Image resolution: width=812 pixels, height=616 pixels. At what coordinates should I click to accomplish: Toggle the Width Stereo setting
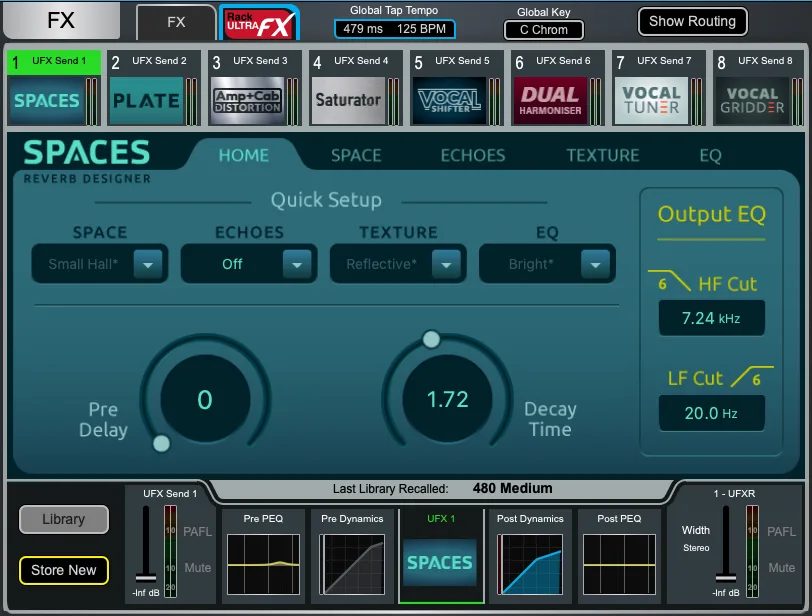695,538
